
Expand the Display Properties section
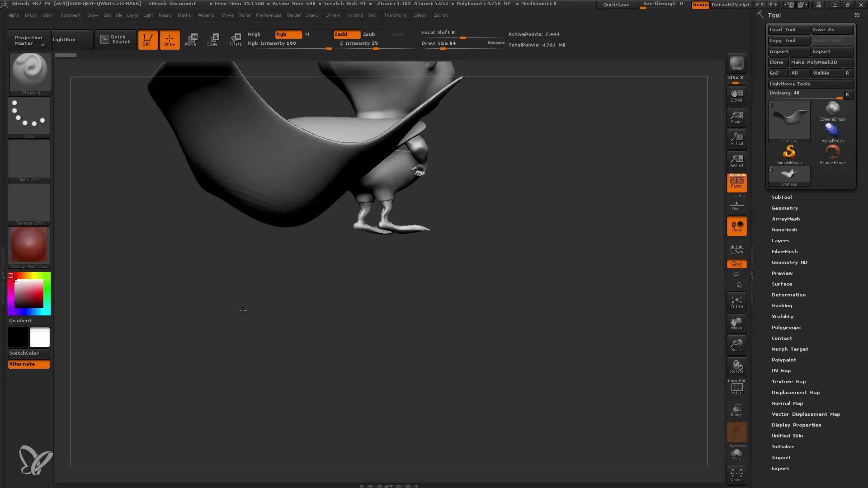[x=796, y=425]
